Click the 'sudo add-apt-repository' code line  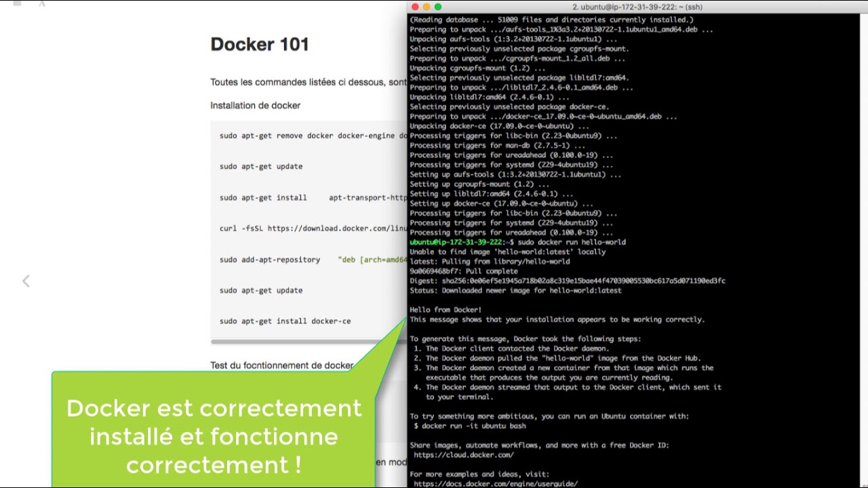pyautogui.click(x=313, y=260)
